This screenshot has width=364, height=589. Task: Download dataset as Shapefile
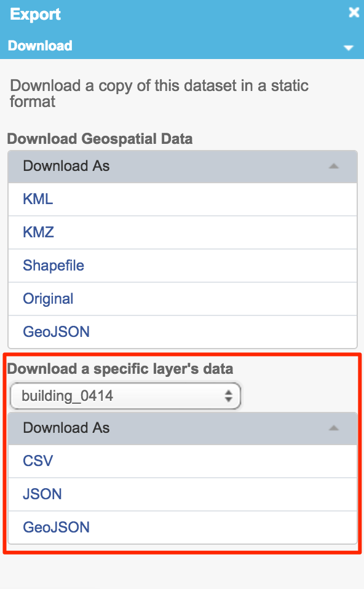53,266
